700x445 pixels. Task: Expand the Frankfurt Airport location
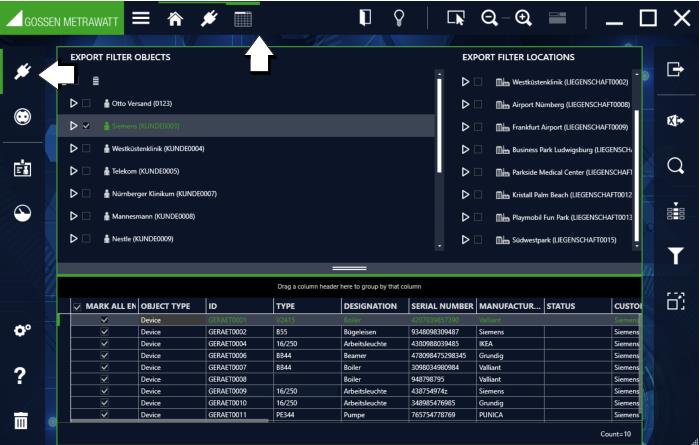tap(465, 127)
